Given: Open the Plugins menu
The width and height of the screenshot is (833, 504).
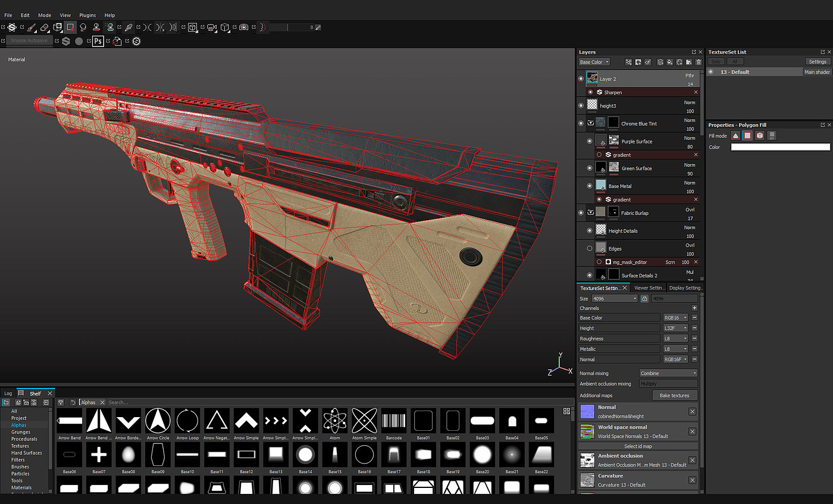Looking at the screenshot, I should (87, 15).
